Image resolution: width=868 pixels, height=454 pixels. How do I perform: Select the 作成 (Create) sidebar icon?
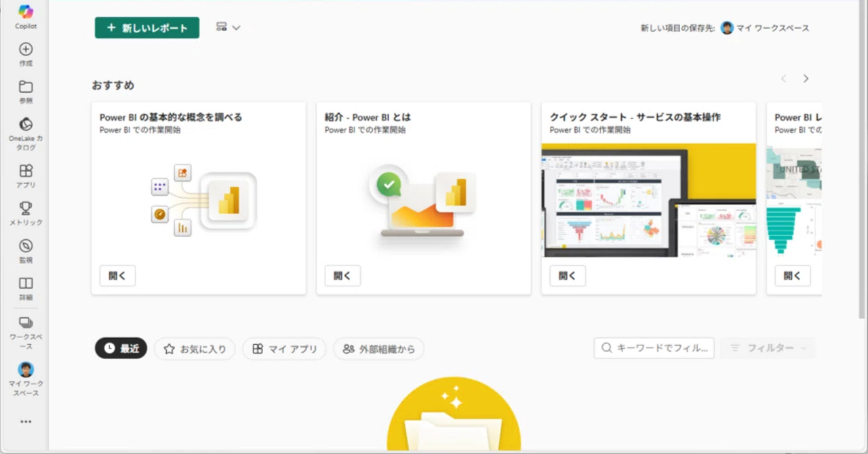tap(26, 55)
